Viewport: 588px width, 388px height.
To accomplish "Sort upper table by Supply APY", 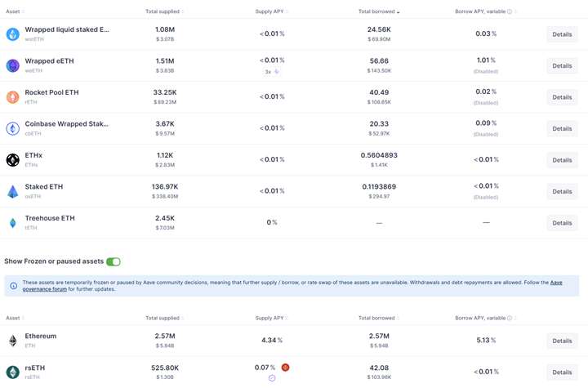I will (x=271, y=11).
